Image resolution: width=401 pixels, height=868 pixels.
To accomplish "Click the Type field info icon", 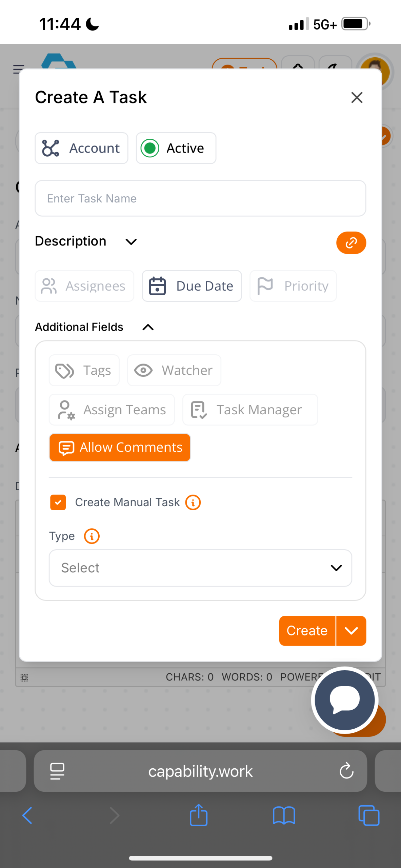I will click(92, 536).
